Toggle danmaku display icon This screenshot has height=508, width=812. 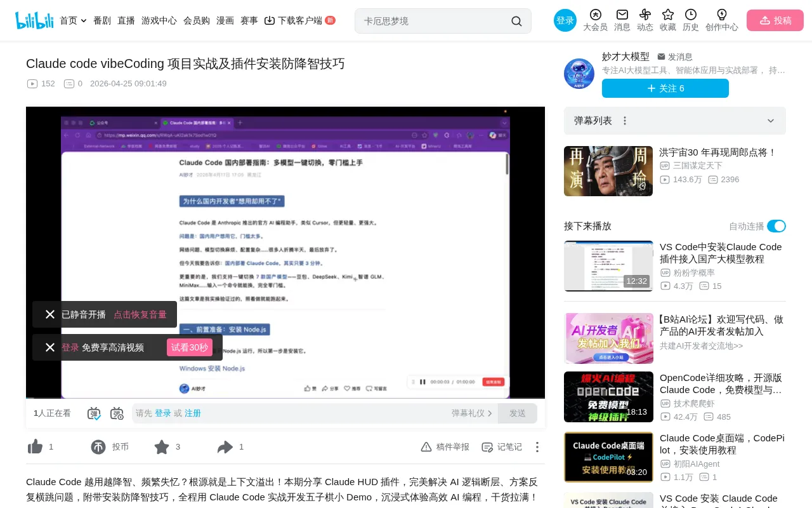(x=94, y=413)
